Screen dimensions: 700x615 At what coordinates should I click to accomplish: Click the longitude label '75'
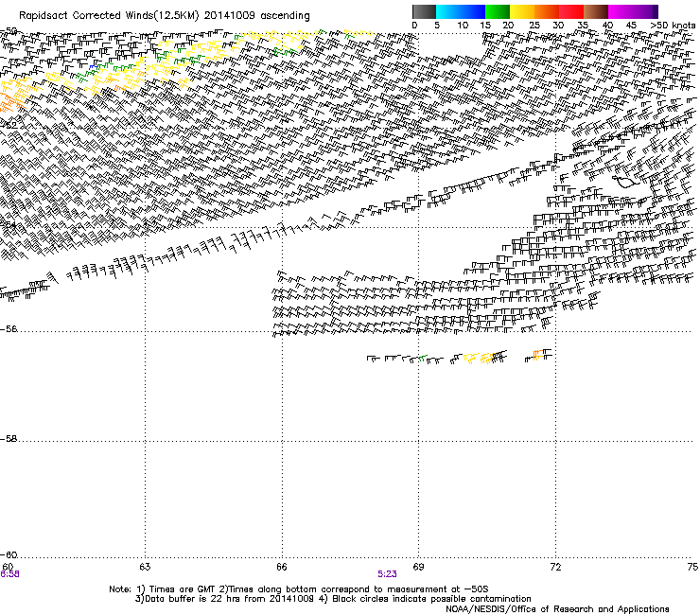pyautogui.click(x=692, y=567)
